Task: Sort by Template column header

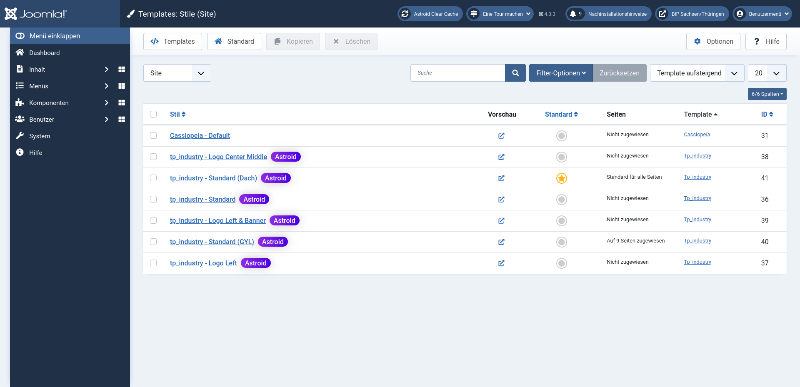Action: pos(701,114)
